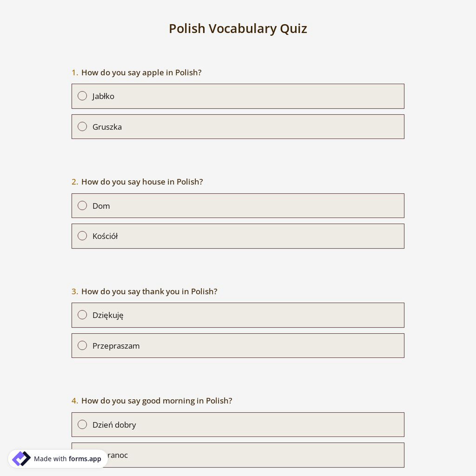Click the Przepraszam answer option box
The width and height of the screenshot is (476, 476).
coord(238,345)
